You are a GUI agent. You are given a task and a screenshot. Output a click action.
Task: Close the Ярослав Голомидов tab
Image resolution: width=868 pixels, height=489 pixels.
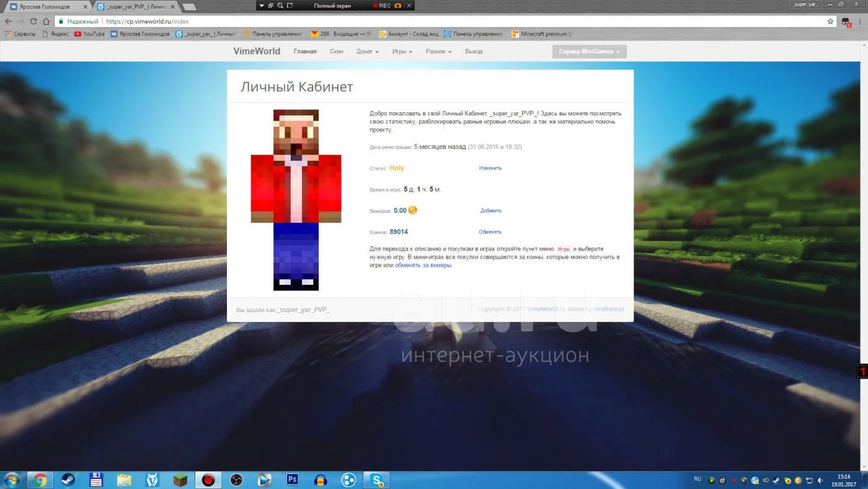point(86,6)
